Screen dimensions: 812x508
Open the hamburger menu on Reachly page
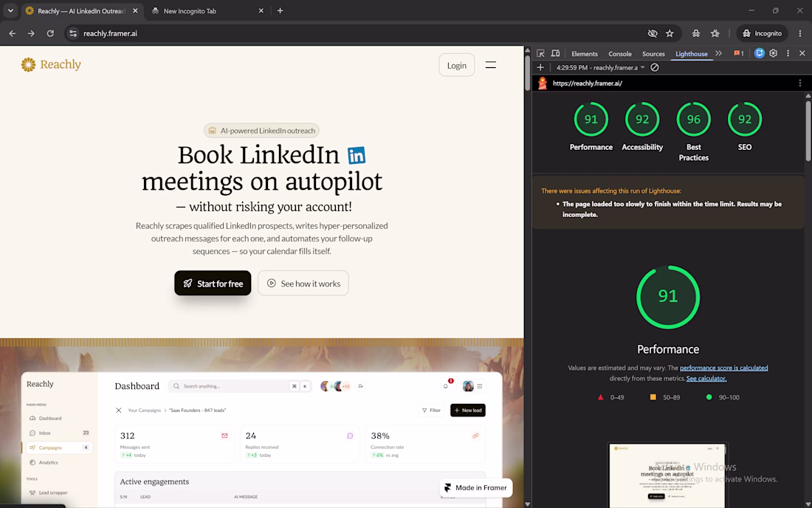490,65
